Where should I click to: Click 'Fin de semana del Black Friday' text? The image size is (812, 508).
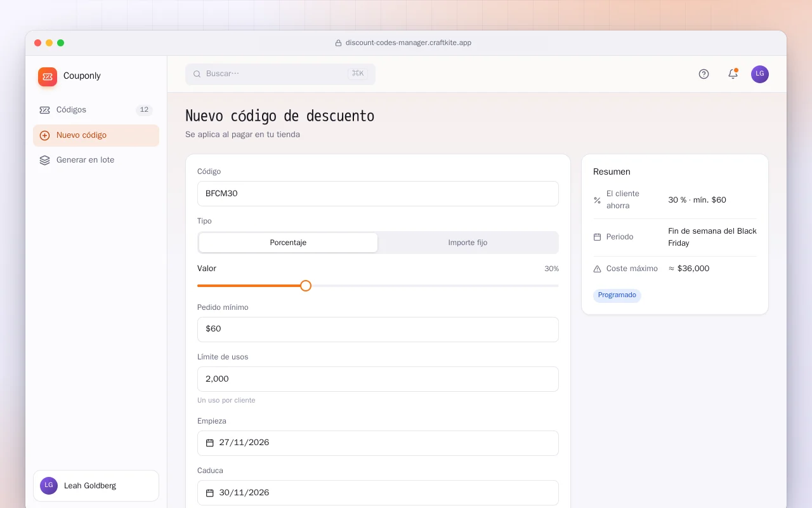[712, 237]
